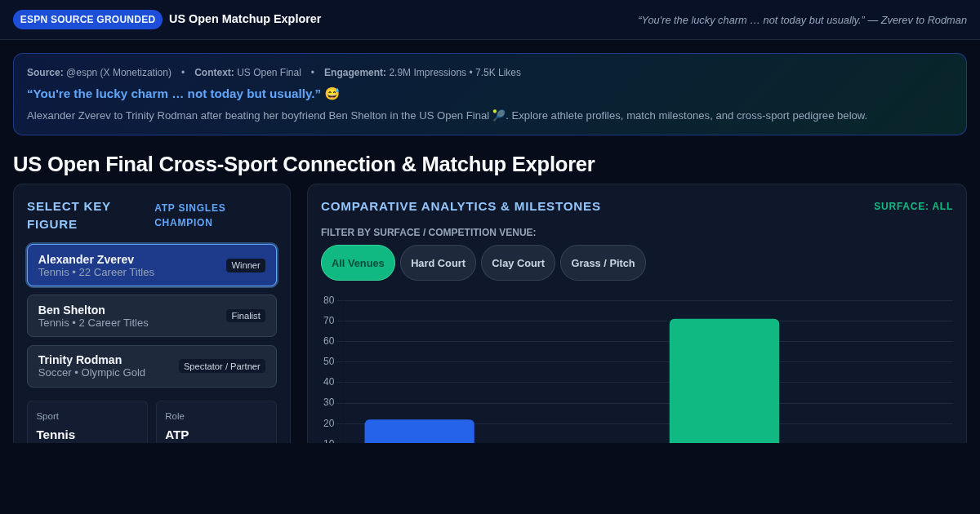Click the ESPN SOURCE GROUNDED badge
Image resolution: width=980 pixels, height=514 pixels.
[x=87, y=20]
